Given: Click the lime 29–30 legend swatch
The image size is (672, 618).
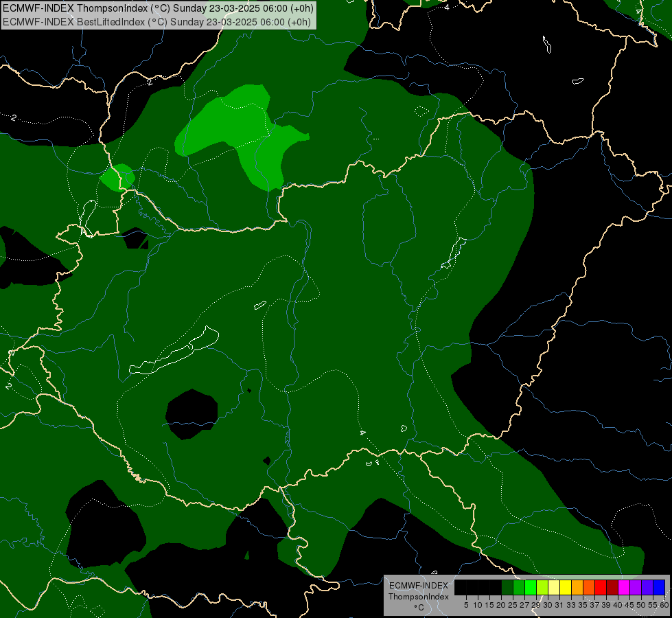Looking at the screenshot, I should click(x=542, y=587).
